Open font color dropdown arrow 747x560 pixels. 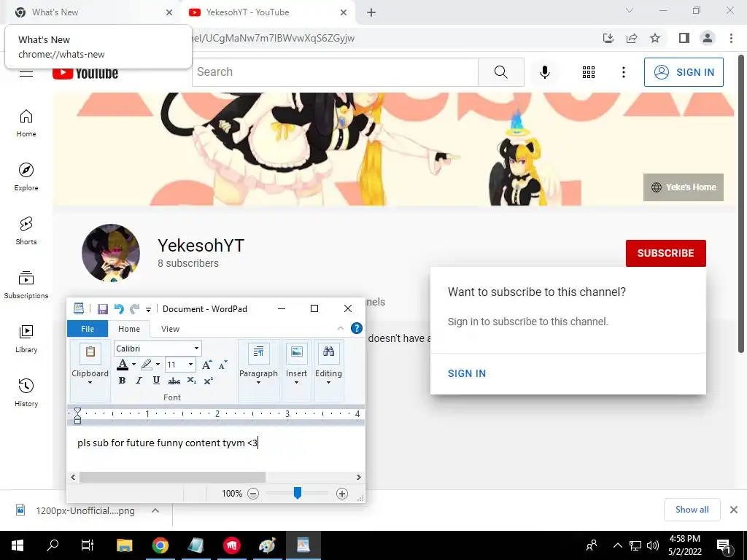134,365
